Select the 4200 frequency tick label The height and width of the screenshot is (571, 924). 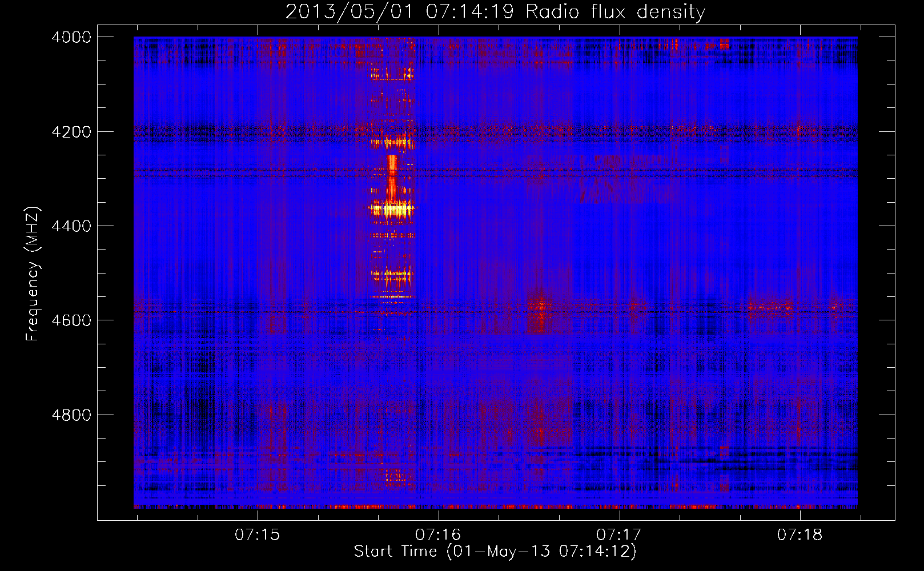71,132
